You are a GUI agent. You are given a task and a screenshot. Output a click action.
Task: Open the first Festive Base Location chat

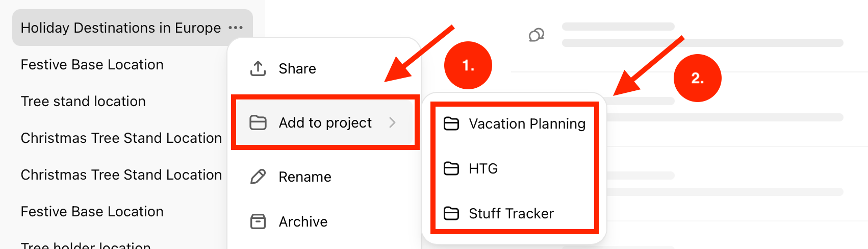point(92,64)
